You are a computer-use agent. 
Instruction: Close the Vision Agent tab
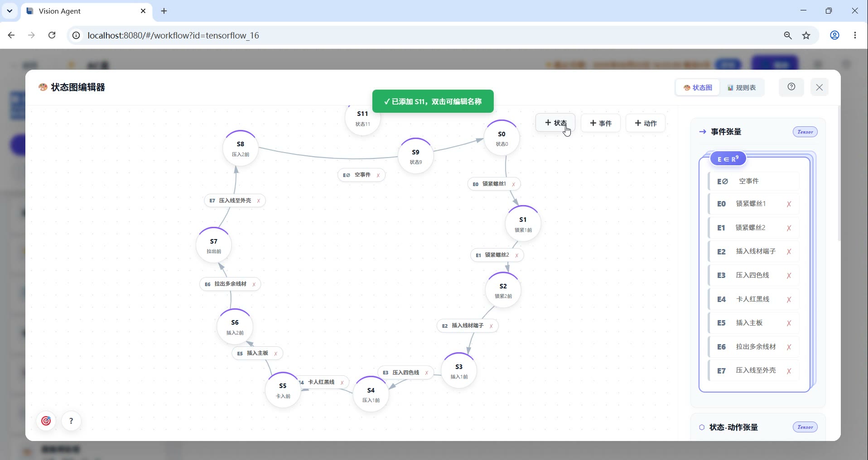point(143,11)
